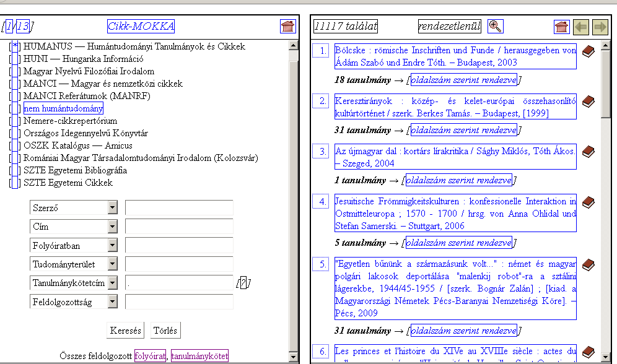The height and width of the screenshot is (364, 617).
Task: Click the Feldolgozottság text input field
Action: 179,302
